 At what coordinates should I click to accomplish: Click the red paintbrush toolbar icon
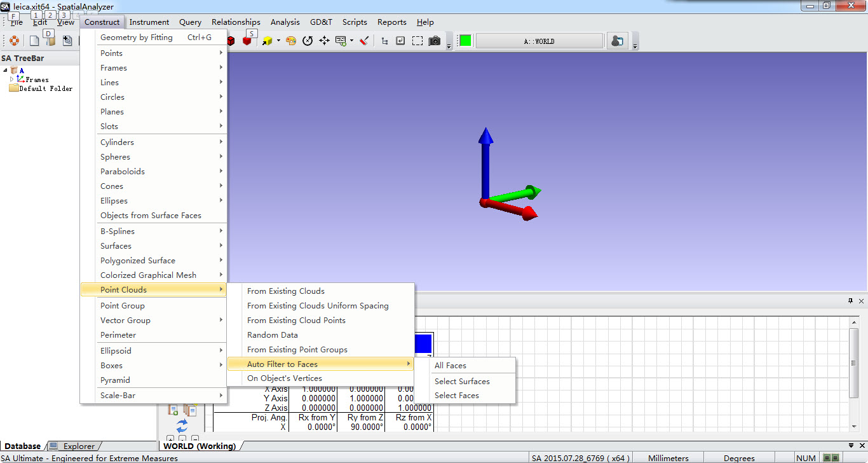click(364, 41)
